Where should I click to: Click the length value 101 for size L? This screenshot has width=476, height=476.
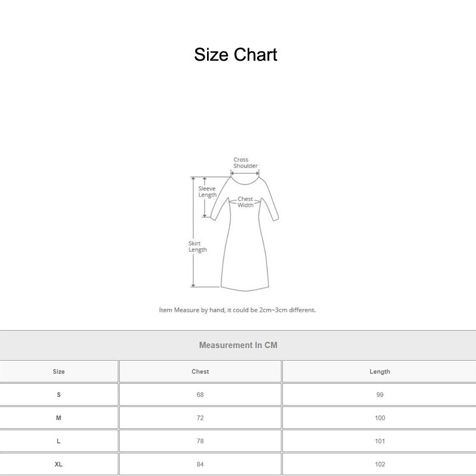(x=381, y=441)
